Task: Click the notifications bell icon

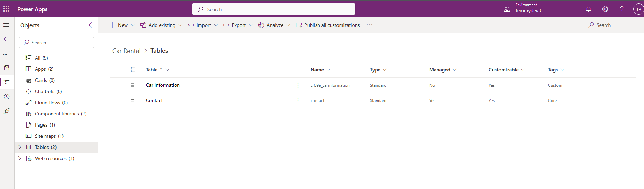Action: 589,9
